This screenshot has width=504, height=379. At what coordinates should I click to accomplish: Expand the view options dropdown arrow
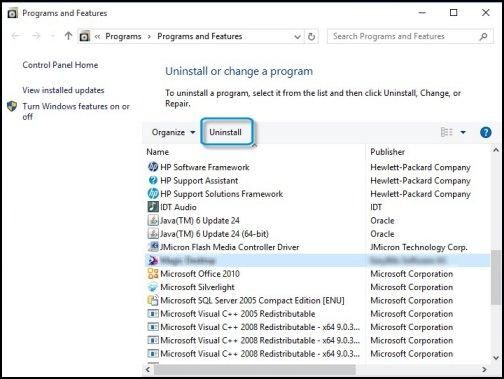pos(463,132)
